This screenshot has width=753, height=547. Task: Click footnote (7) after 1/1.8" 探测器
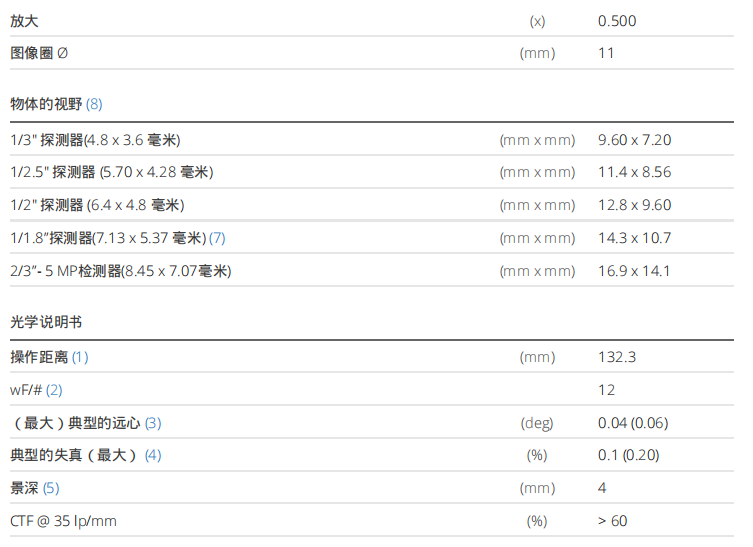click(217, 238)
